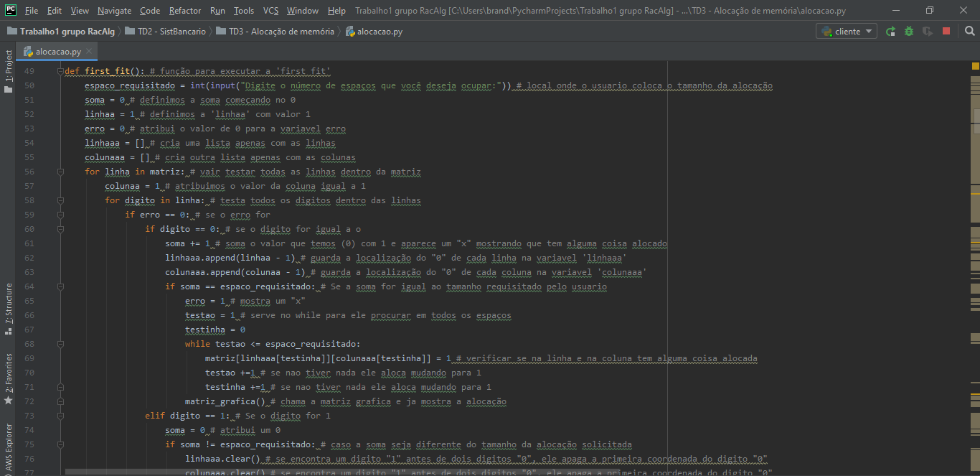Collapse the 'if erro == 0' block at line 59
This screenshot has width=980, height=476.
point(60,215)
